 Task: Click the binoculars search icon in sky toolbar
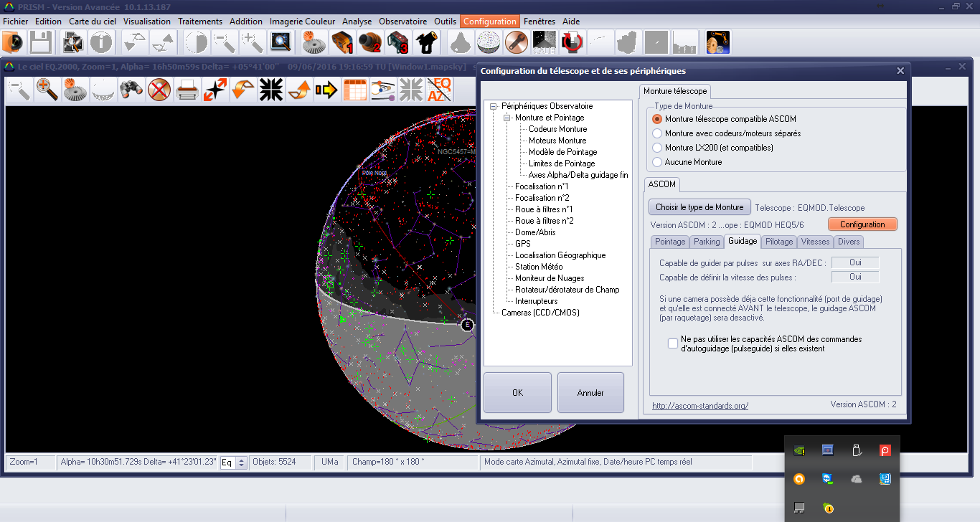click(132, 90)
